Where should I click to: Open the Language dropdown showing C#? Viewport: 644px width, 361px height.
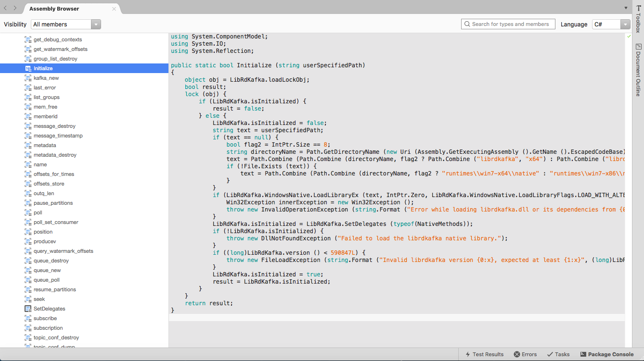click(611, 24)
